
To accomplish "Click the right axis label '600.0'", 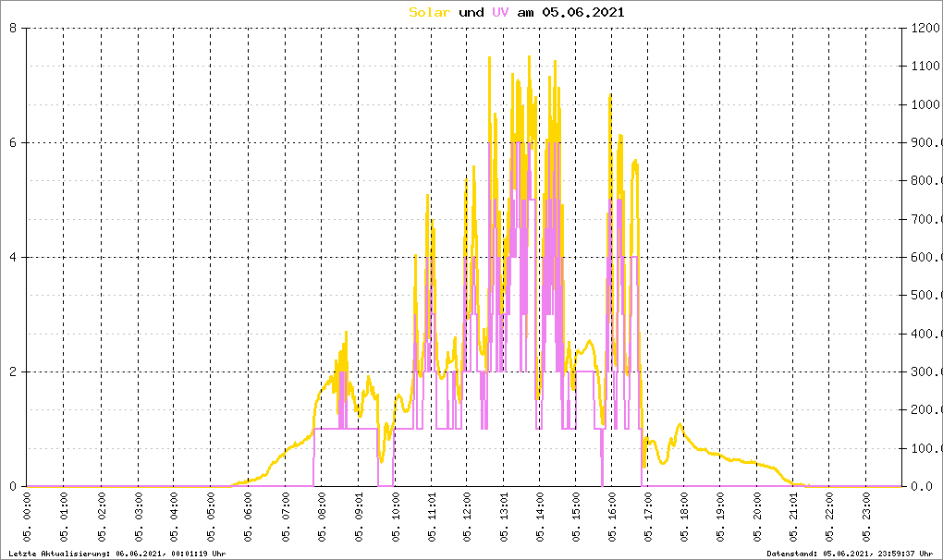I will (925, 258).
